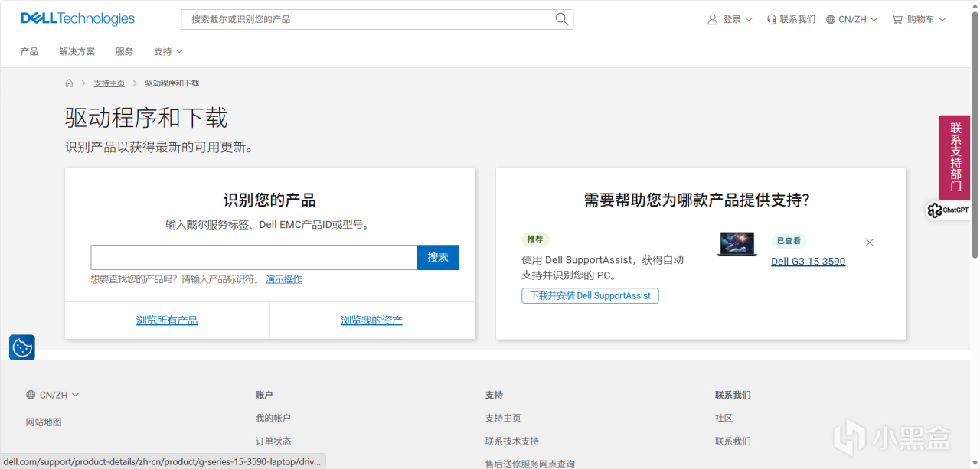Click 联系我们 in the footer
This screenshot has height=469, width=980.
pyautogui.click(x=733, y=441)
